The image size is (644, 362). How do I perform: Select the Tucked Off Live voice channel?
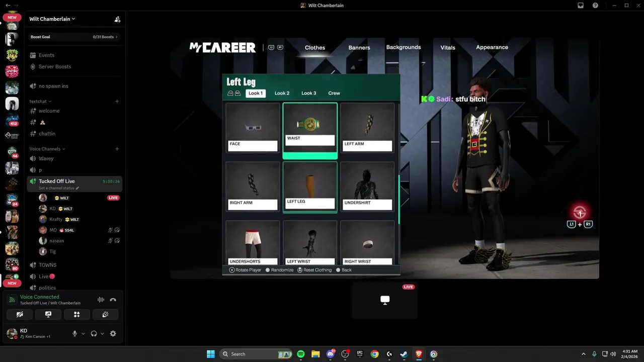[x=74, y=184]
